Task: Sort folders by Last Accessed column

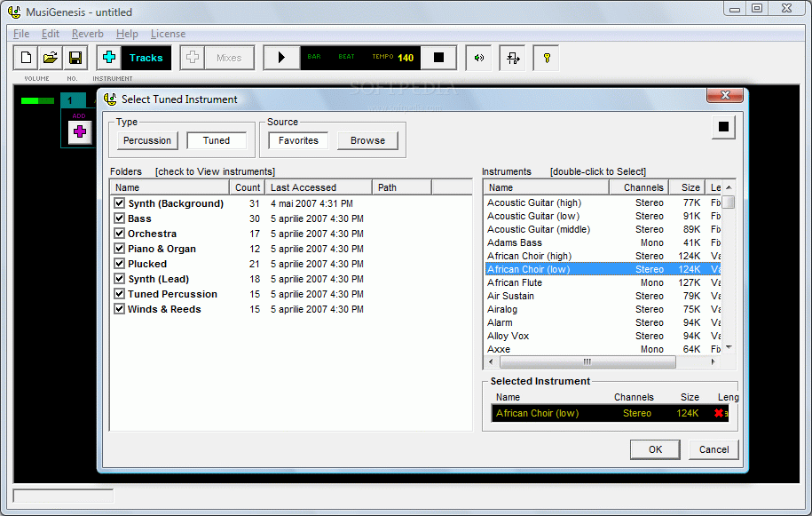Action: 319,187
